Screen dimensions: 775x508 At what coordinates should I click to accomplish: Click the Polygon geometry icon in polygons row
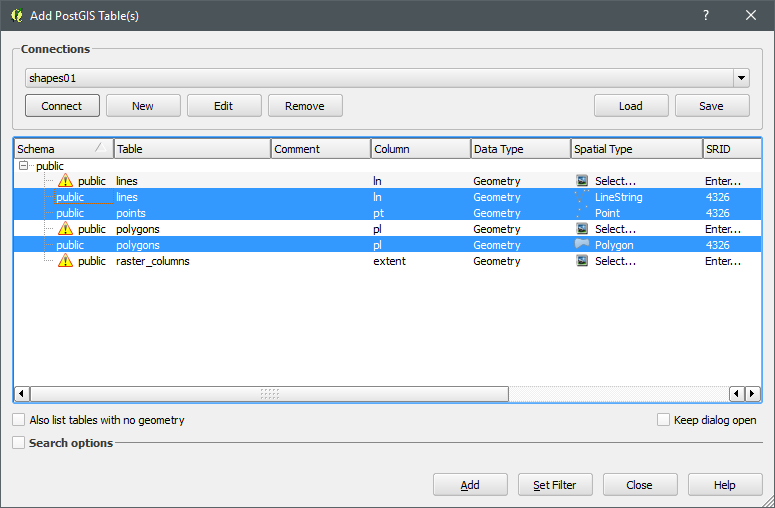pos(582,244)
